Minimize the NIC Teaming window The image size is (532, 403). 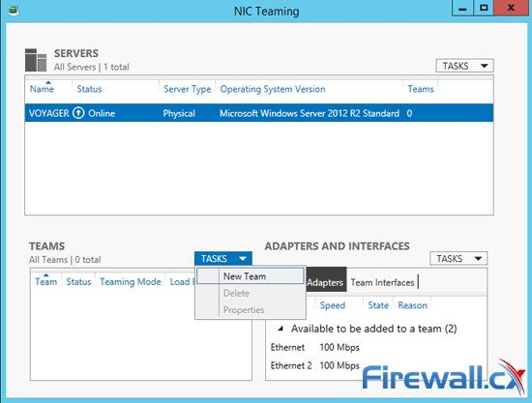pyautogui.click(x=462, y=8)
